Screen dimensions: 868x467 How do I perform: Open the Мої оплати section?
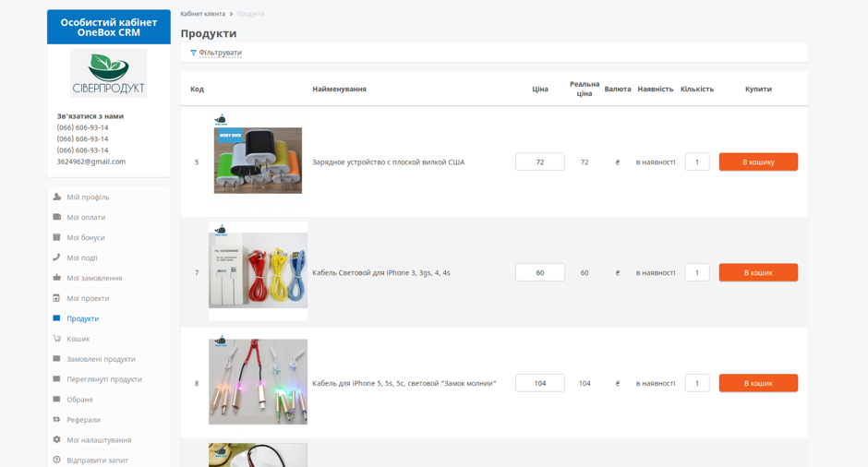pyautogui.click(x=86, y=218)
